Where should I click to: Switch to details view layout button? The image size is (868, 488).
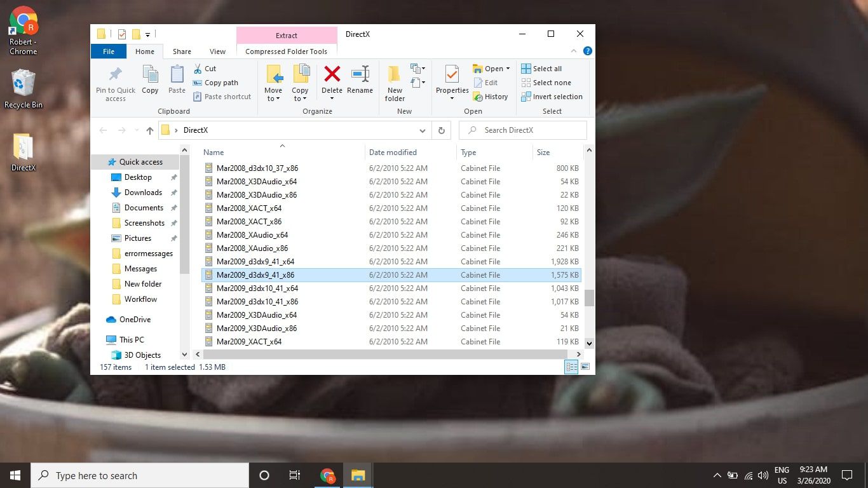(x=571, y=367)
